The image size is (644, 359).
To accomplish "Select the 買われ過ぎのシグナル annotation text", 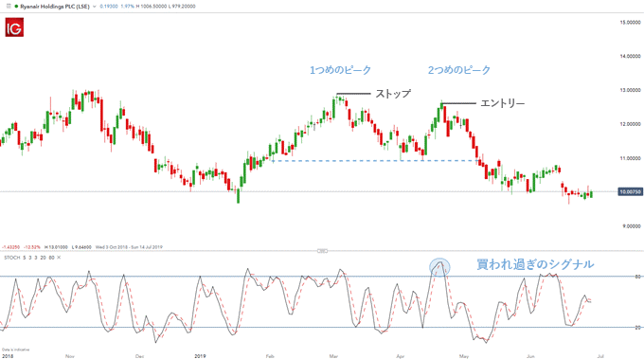I will pos(535,264).
